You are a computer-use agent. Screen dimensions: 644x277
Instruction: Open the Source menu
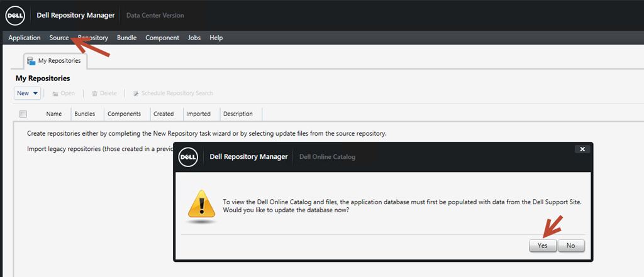pyautogui.click(x=59, y=38)
